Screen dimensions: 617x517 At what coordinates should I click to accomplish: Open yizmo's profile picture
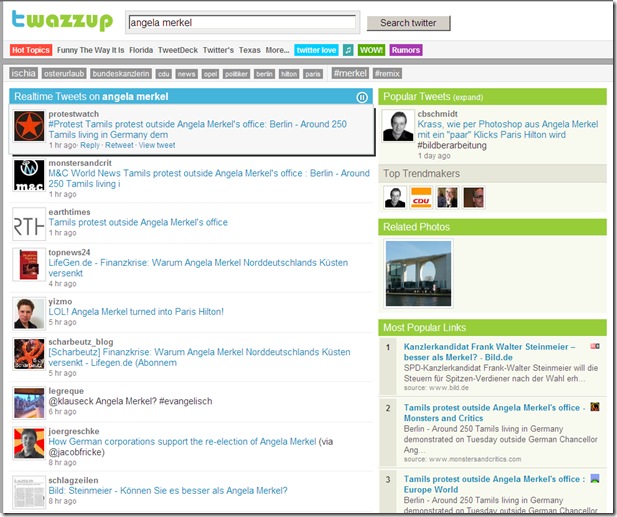[29, 314]
